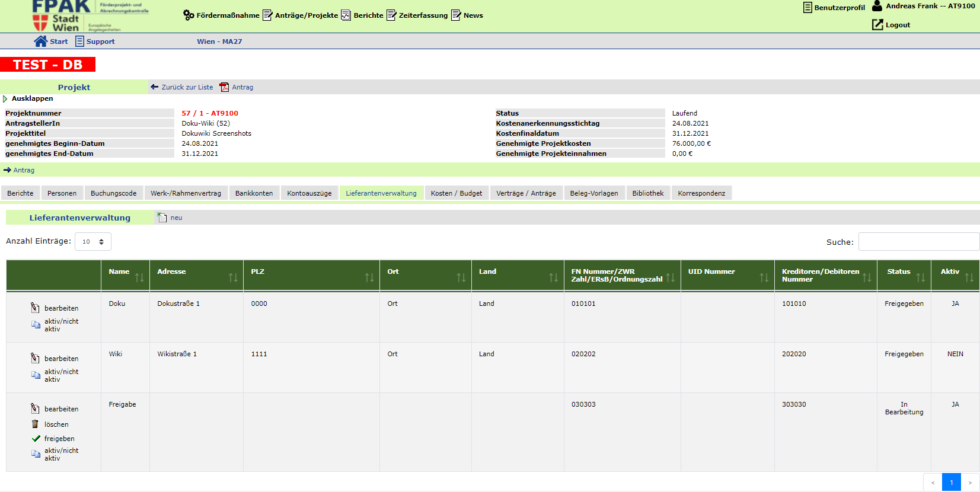
Task: Switch to the Kosten / Budget tab
Action: pyautogui.click(x=456, y=193)
